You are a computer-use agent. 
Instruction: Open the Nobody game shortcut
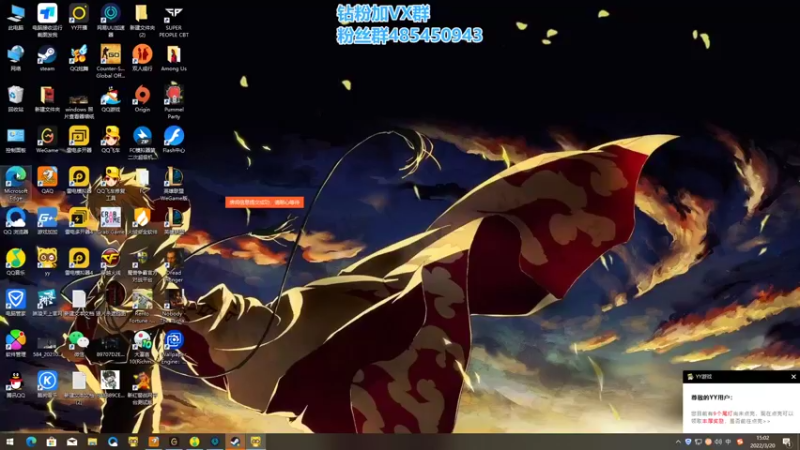tap(173, 306)
